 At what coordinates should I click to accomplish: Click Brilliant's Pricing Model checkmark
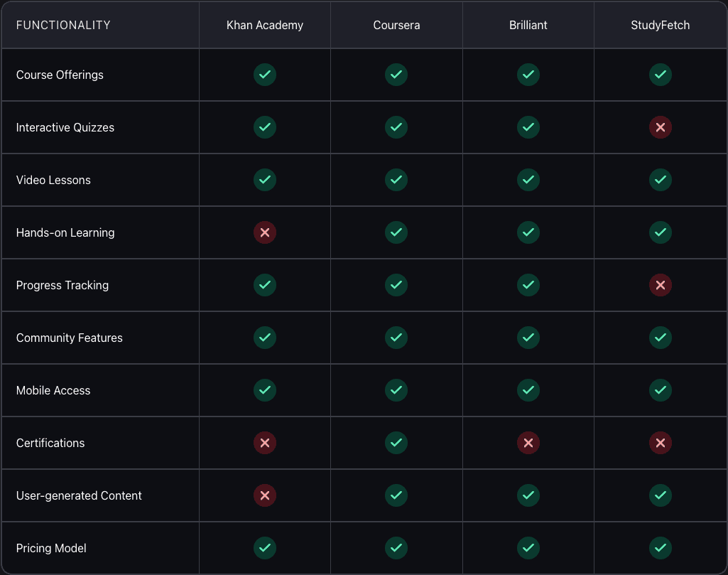tap(528, 548)
